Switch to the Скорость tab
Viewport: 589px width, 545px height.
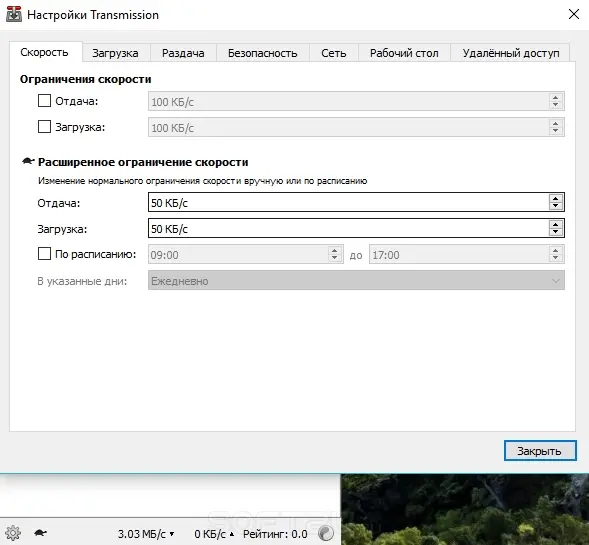(45, 52)
